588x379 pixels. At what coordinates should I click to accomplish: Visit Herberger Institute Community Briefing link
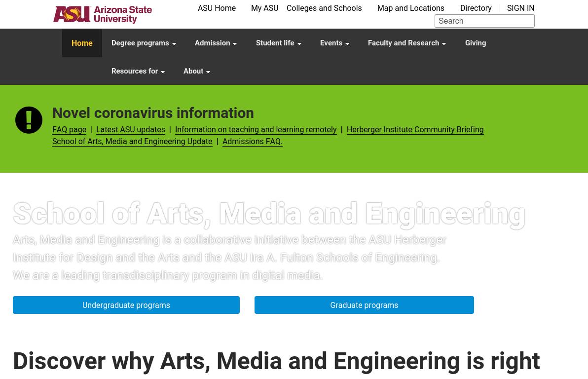coord(415,130)
